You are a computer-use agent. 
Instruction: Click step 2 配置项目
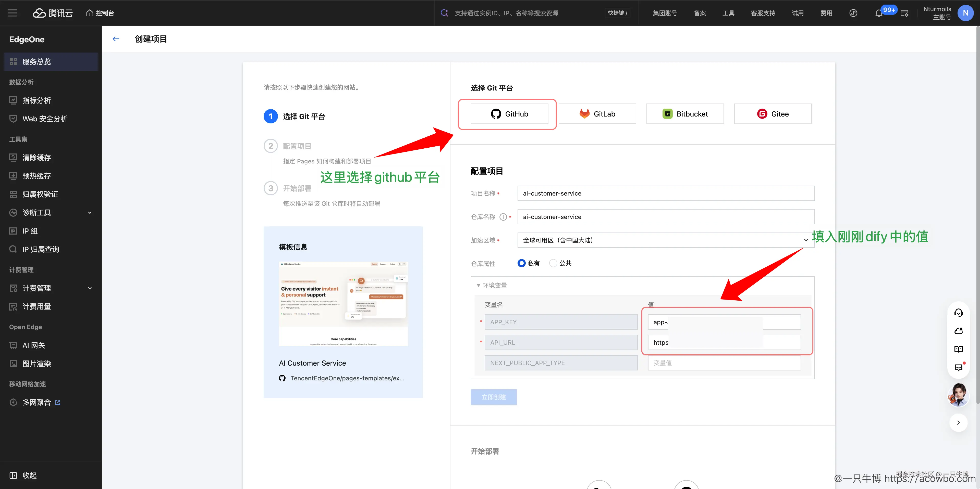point(288,146)
